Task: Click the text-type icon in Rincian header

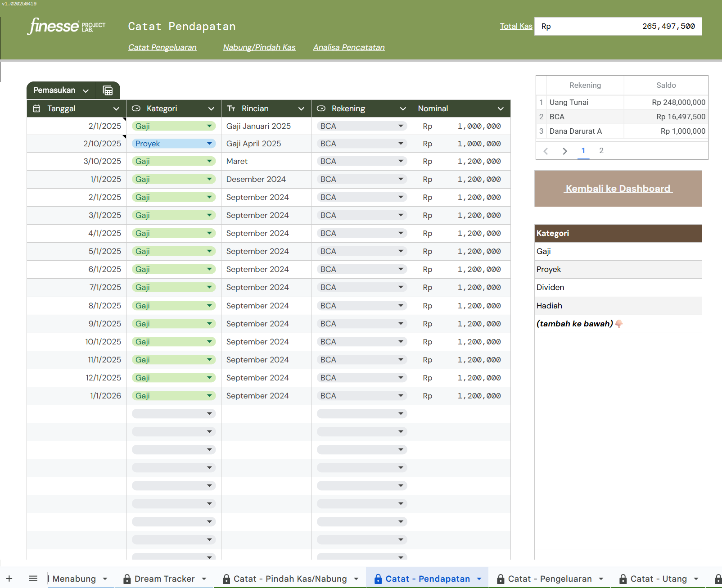Action: point(231,109)
